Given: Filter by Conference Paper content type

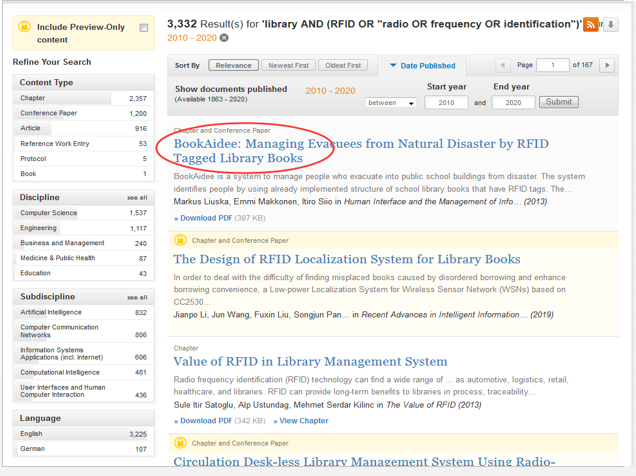Looking at the screenshot, I should [84, 113].
